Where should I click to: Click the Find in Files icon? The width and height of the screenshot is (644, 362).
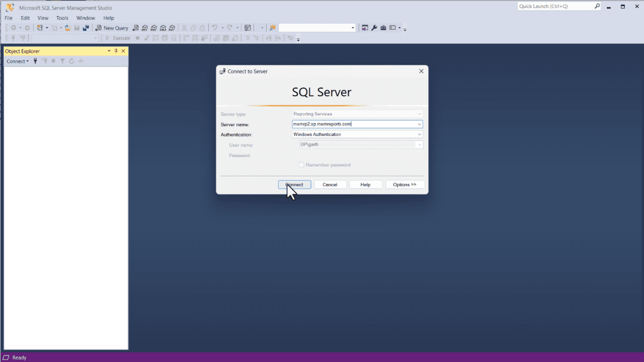pyautogui.click(x=273, y=28)
